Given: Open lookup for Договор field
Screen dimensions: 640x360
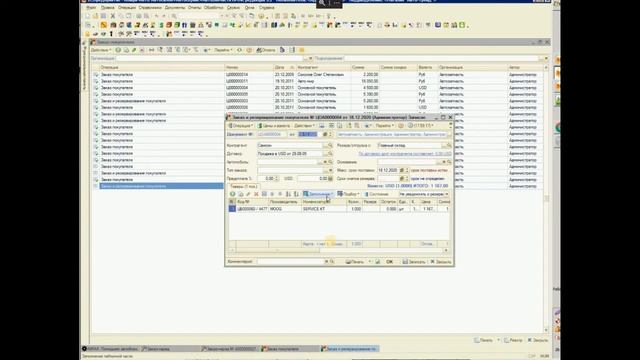Looking at the screenshot, I should point(330,154).
